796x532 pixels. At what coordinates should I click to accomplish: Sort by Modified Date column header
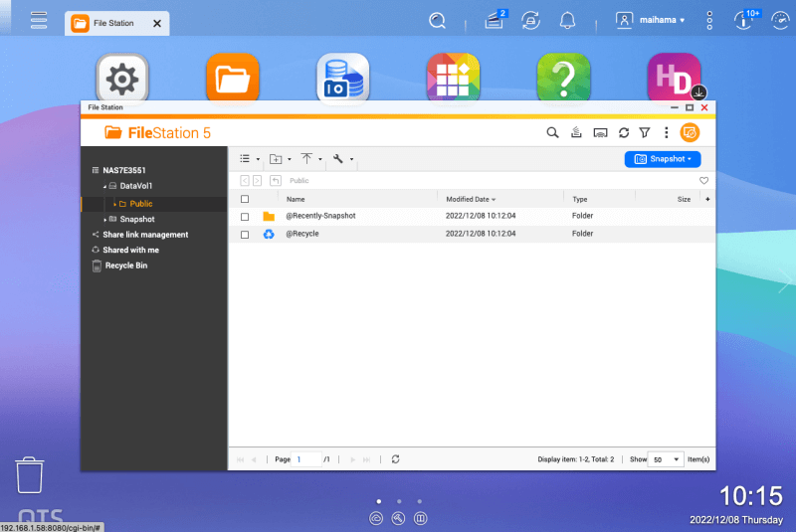click(x=471, y=199)
